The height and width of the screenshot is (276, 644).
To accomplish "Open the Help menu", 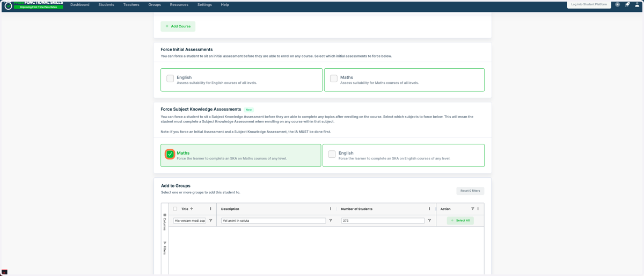I will 225,5.
